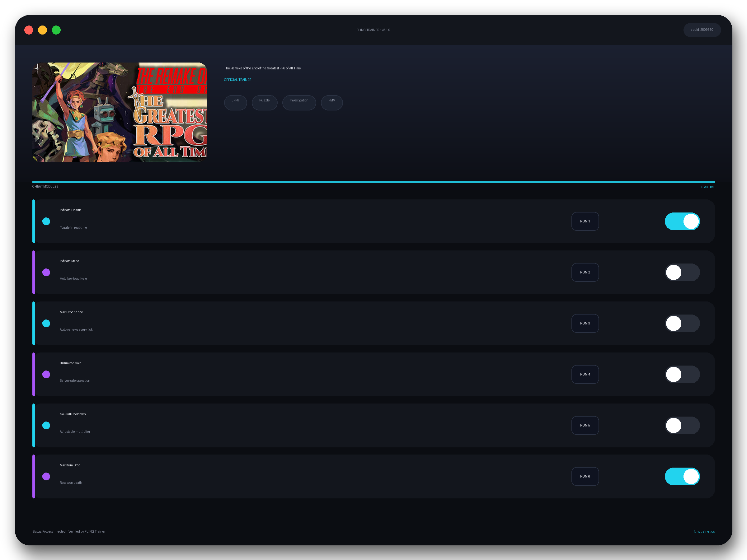Click the Puzzle tag pill

[x=265, y=103]
